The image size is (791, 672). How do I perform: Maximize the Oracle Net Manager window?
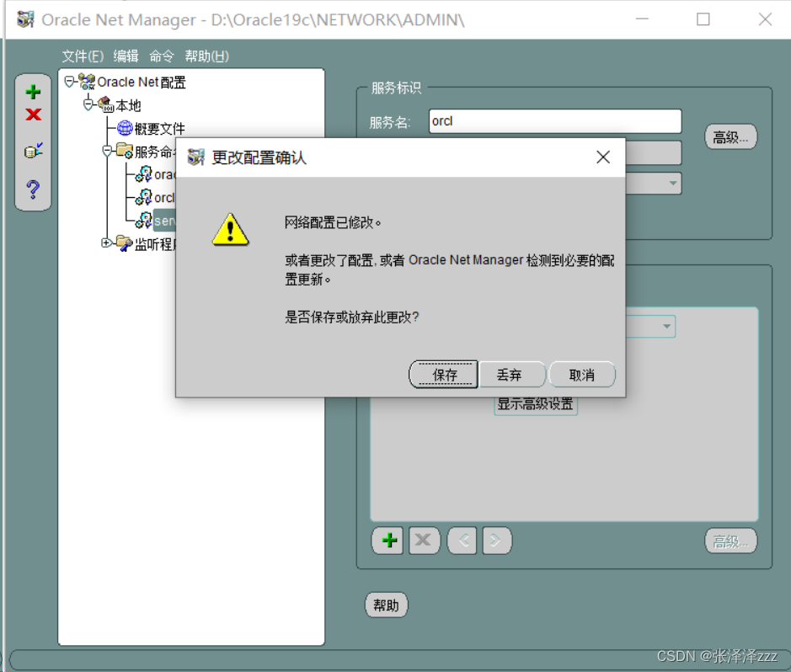coord(703,19)
